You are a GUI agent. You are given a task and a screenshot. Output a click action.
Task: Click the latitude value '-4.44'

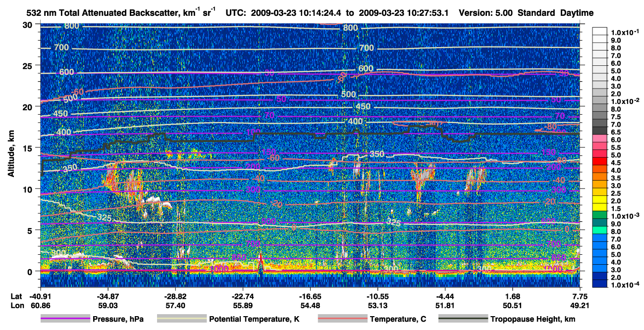pyautogui.click(x=445, y=296)
